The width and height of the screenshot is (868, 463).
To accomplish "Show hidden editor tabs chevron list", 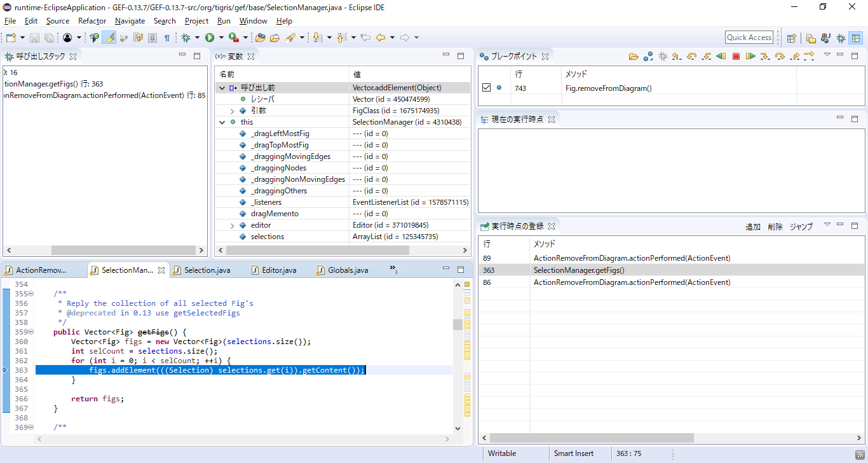I will (393, 269).
